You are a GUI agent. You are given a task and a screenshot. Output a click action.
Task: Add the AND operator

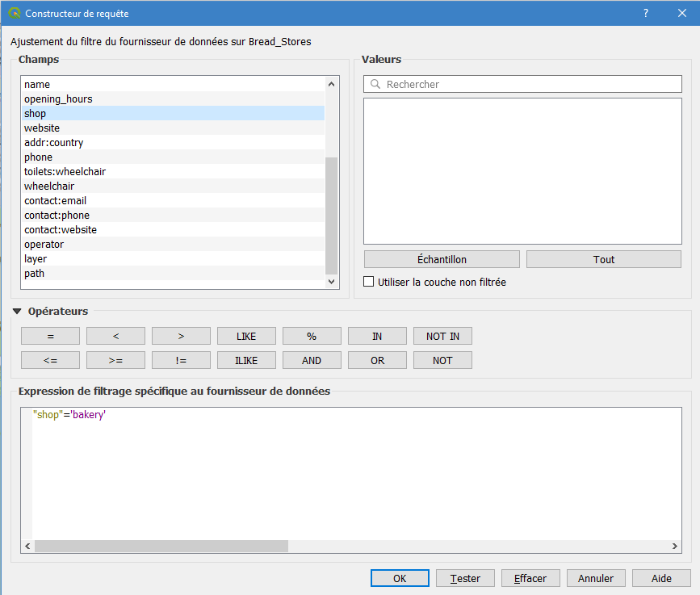pos(312,360)
